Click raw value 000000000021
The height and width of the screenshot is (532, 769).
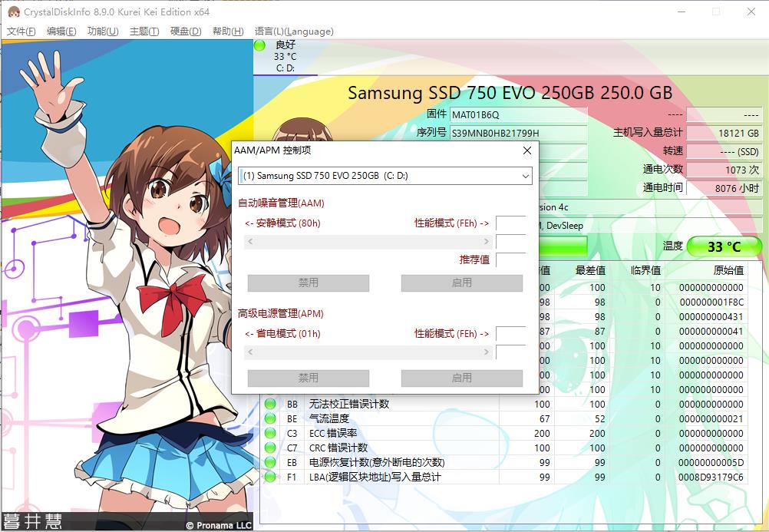click(711, 418)
